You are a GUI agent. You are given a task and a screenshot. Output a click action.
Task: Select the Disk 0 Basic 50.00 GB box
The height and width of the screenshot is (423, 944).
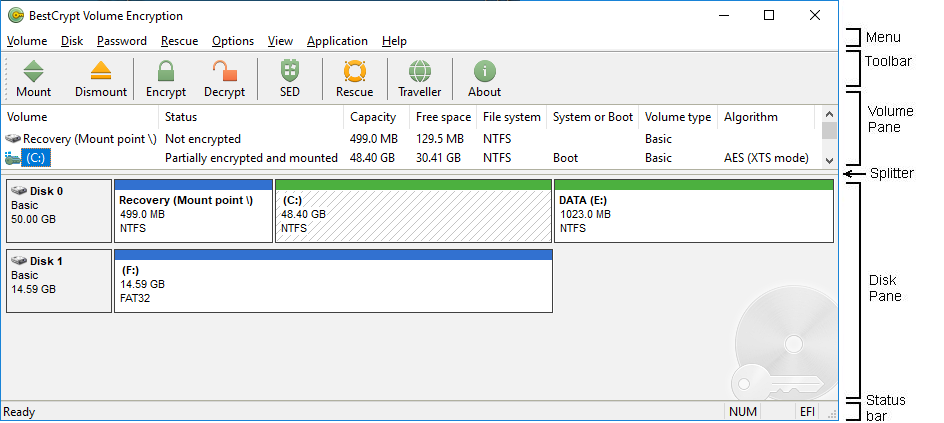(59, 211)
